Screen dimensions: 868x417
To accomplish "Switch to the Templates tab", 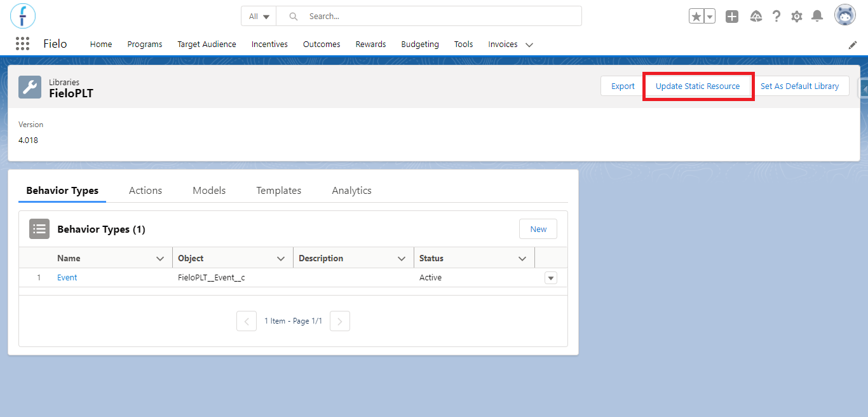I will [x=279, y=191].
